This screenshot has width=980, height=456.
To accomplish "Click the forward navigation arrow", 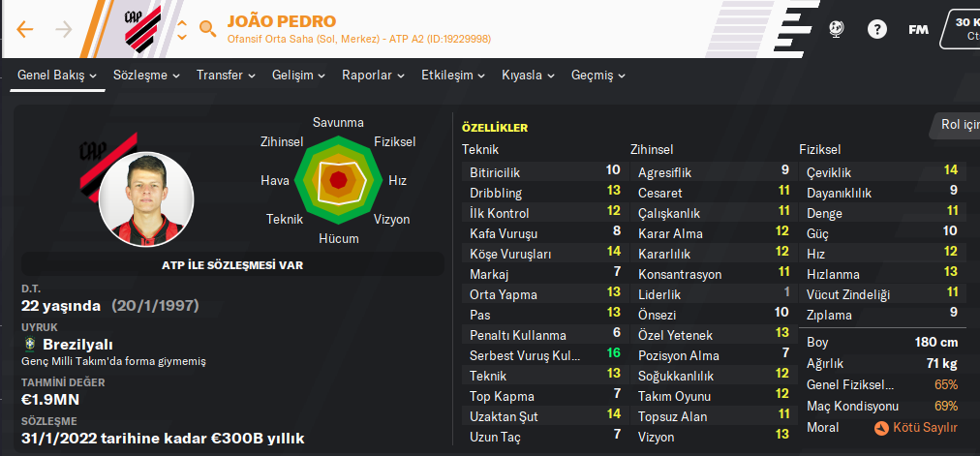I will coord(64,29).
